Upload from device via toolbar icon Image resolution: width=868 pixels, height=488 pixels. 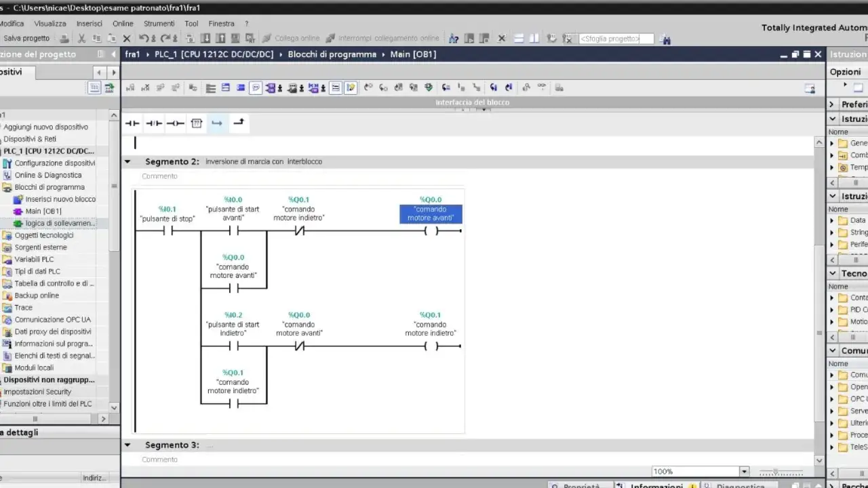pos(220,39)
